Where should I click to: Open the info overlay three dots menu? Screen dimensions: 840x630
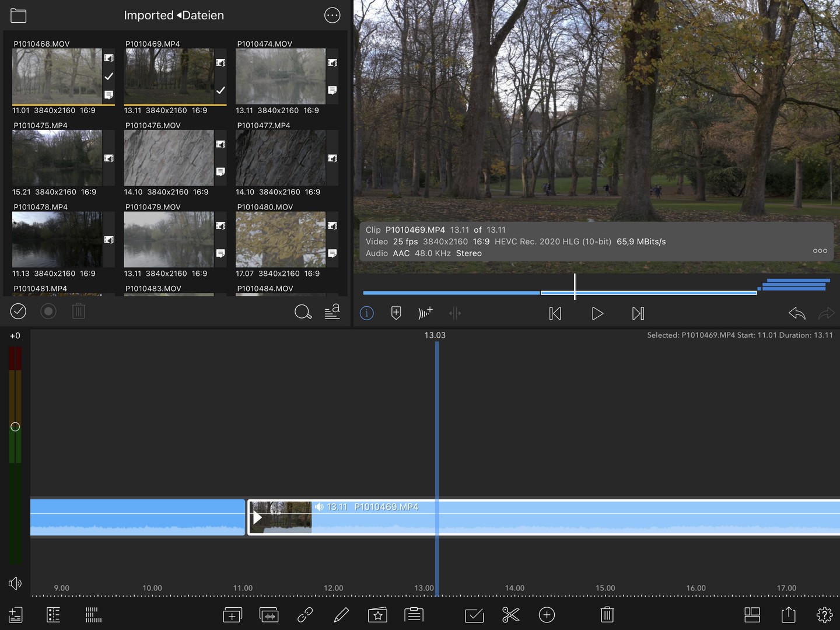(820, 251)
